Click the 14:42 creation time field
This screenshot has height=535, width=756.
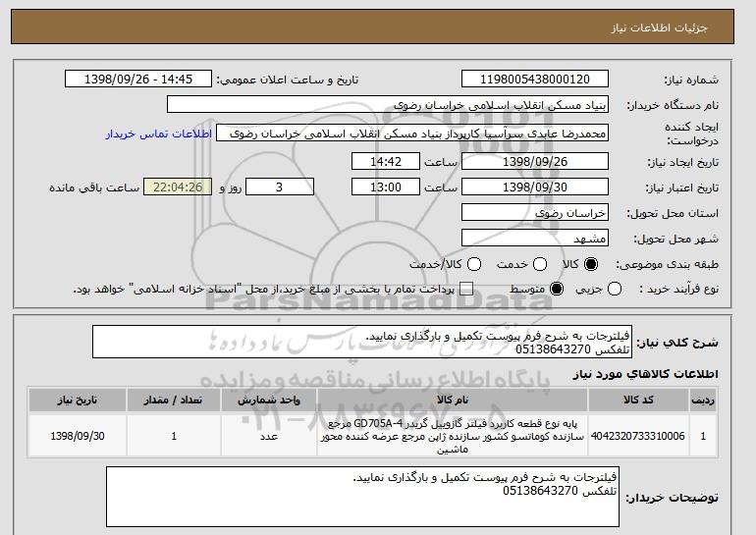click(x=386, y=161)
